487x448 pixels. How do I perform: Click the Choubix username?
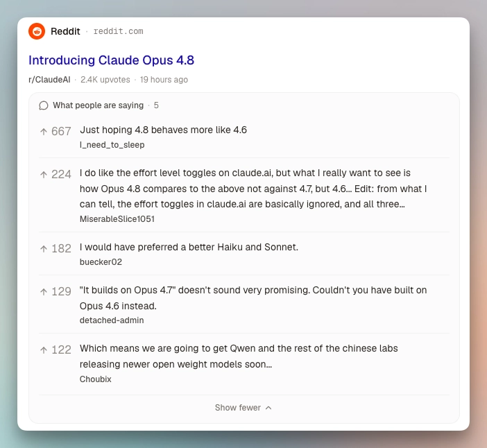click(95, 379)
